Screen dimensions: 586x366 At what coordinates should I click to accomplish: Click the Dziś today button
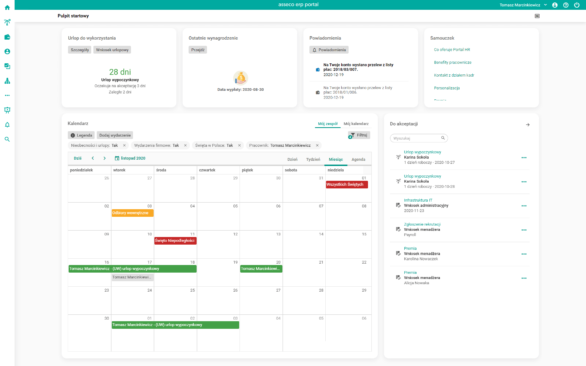(x=77, y=159)
